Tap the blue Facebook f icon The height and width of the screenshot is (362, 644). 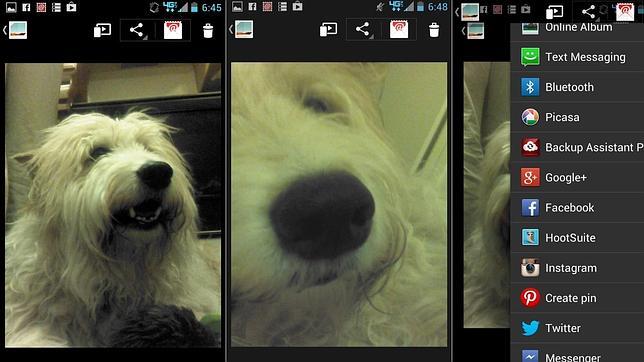(530, 208)
